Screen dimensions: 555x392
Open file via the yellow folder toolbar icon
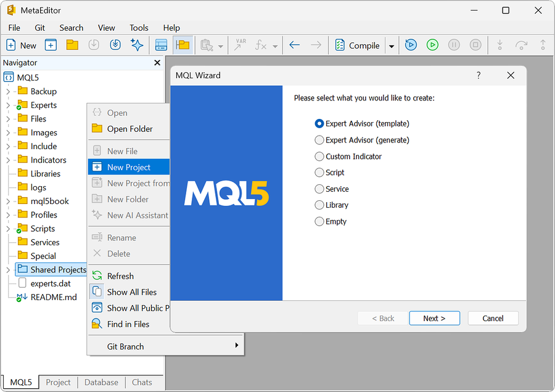click(x=72, y=45)
